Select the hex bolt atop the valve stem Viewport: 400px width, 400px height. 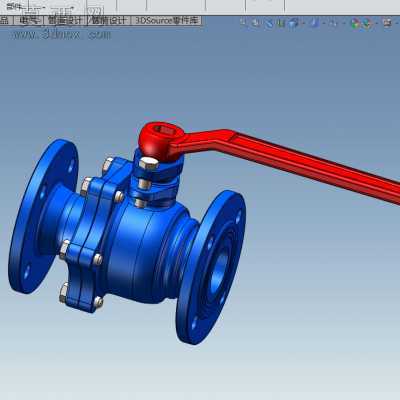coord(148,163)
